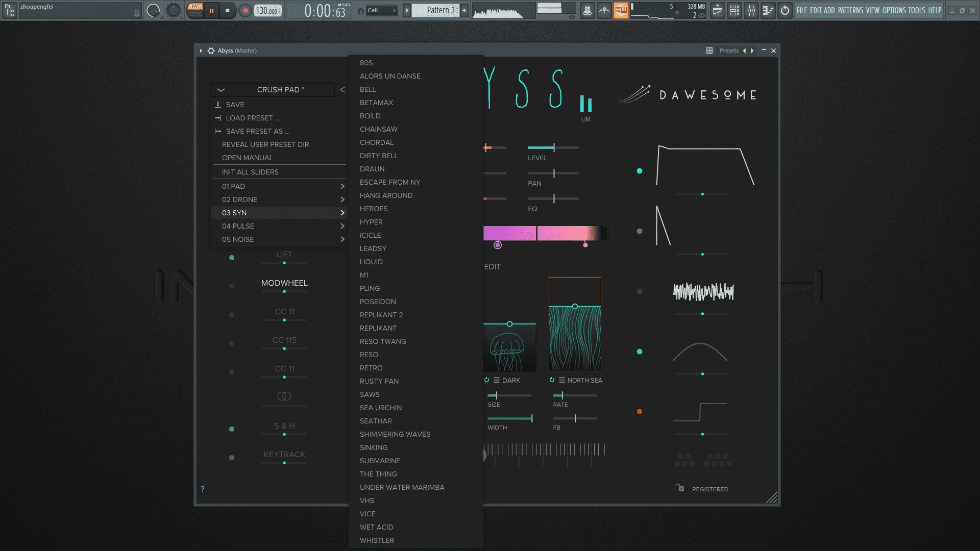Open the DARK effect menu icon
The height and width of the screenshot is (551, 980).
497,380
